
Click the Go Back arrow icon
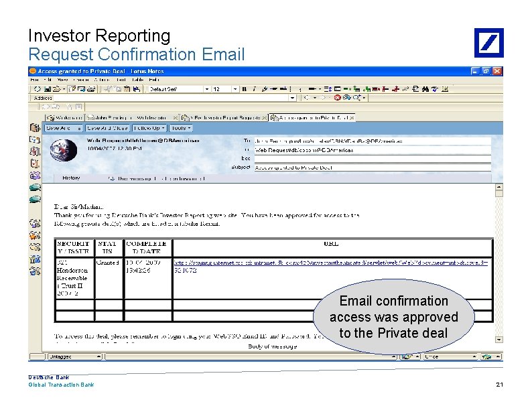(306, 98)
